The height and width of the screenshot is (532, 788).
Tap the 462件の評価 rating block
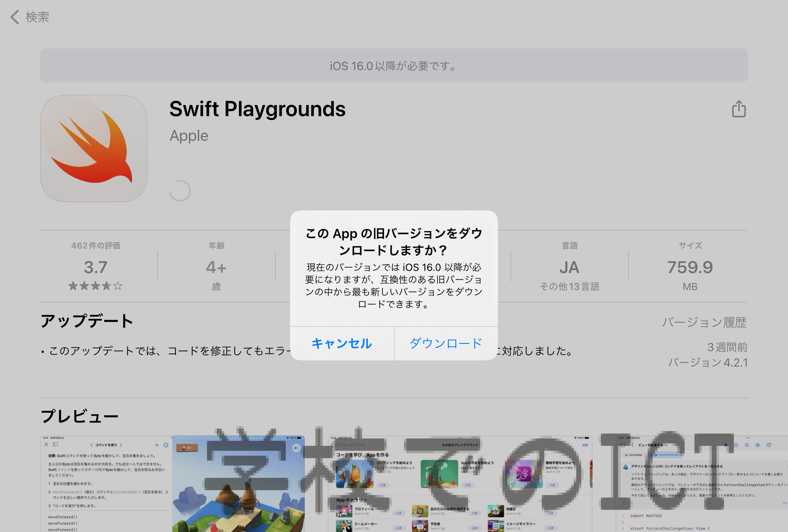(x=96, y=266)
